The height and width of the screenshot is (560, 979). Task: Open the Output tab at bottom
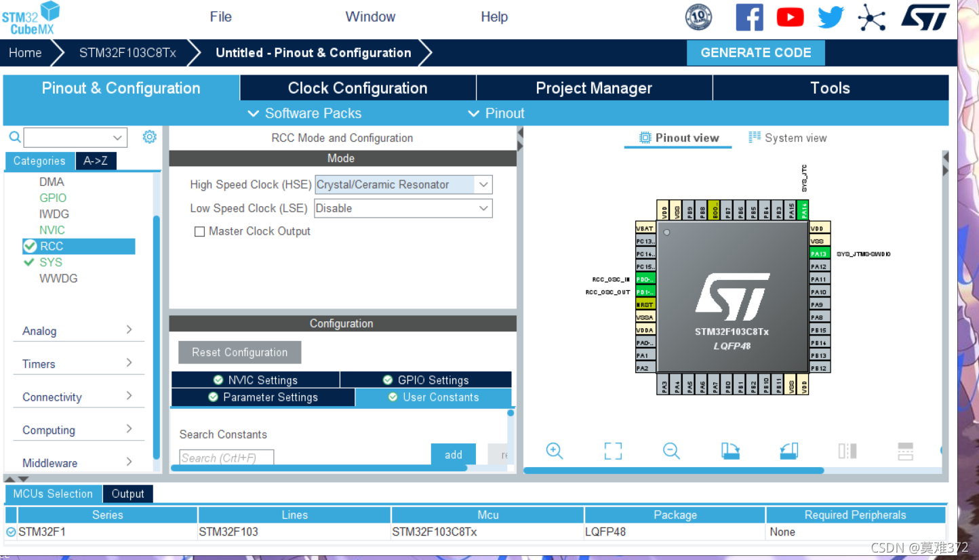[x=128, y=494]
